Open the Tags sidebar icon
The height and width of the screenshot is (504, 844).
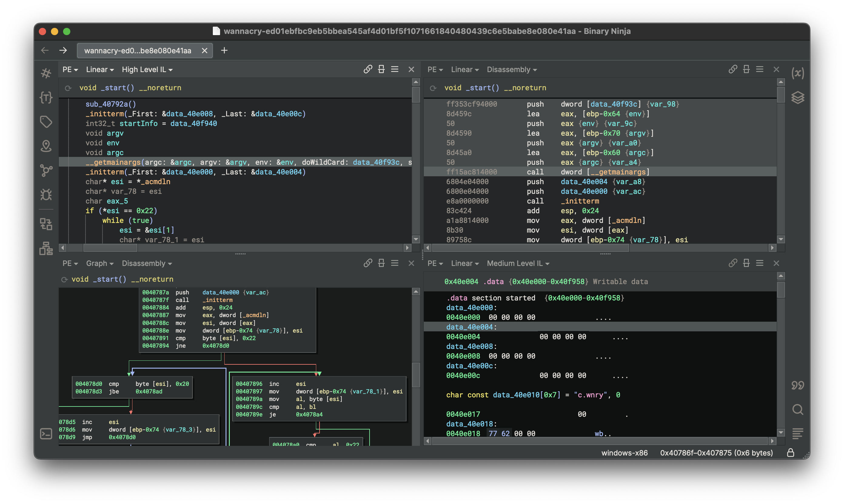click(x=46, y=121)
